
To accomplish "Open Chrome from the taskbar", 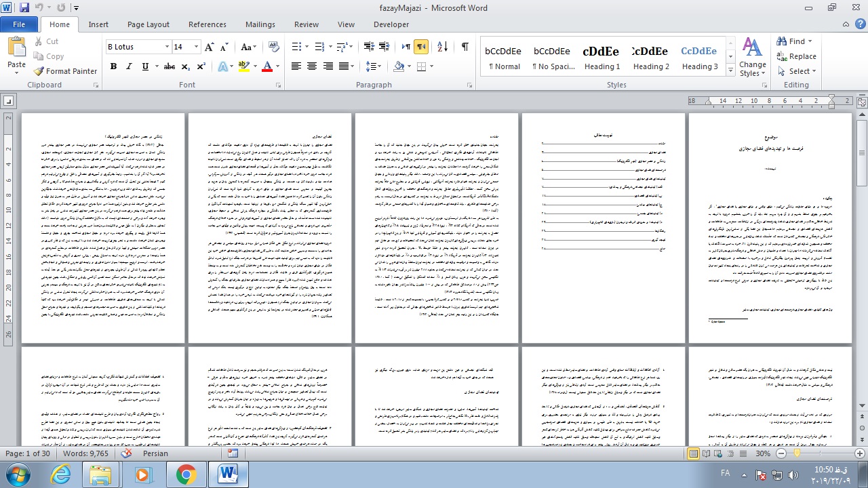I will click(x=186, y=474).
